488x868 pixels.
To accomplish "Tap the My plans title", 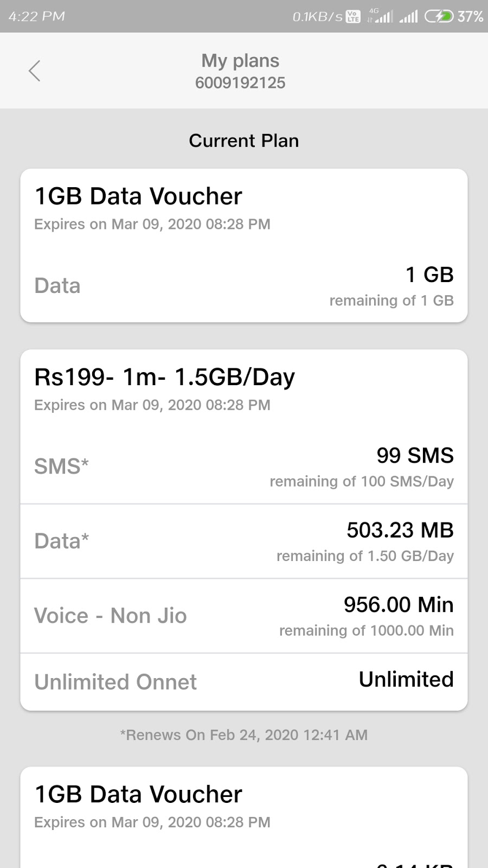I will (240, 61).
